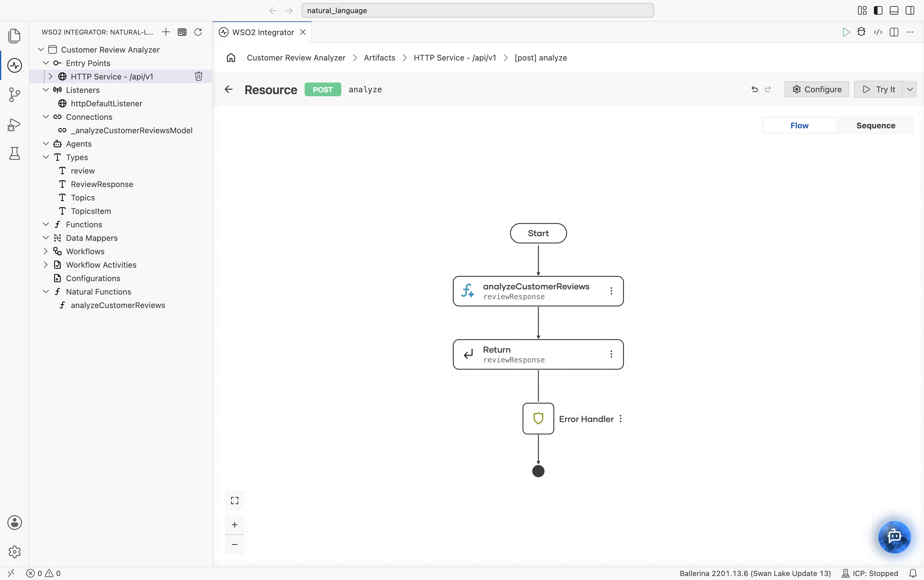
Task: Open Manage gear icon in activity bar
Action: (15, 552)
